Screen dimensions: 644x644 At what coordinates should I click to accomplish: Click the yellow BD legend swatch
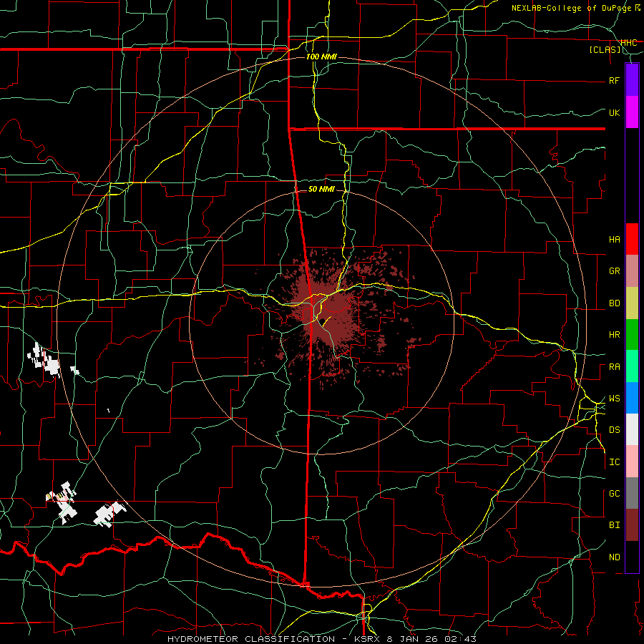(632, 303)
